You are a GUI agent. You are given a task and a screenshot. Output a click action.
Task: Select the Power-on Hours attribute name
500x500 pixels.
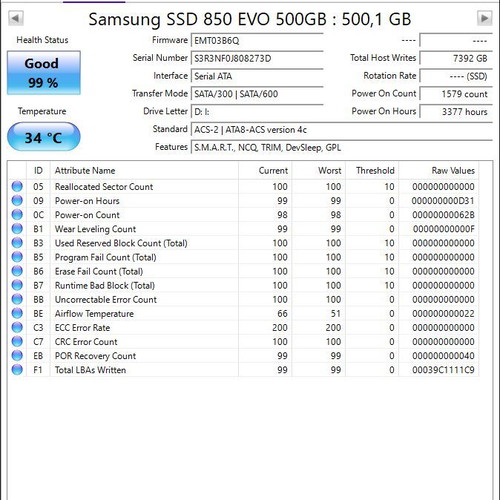click(87, 201)
